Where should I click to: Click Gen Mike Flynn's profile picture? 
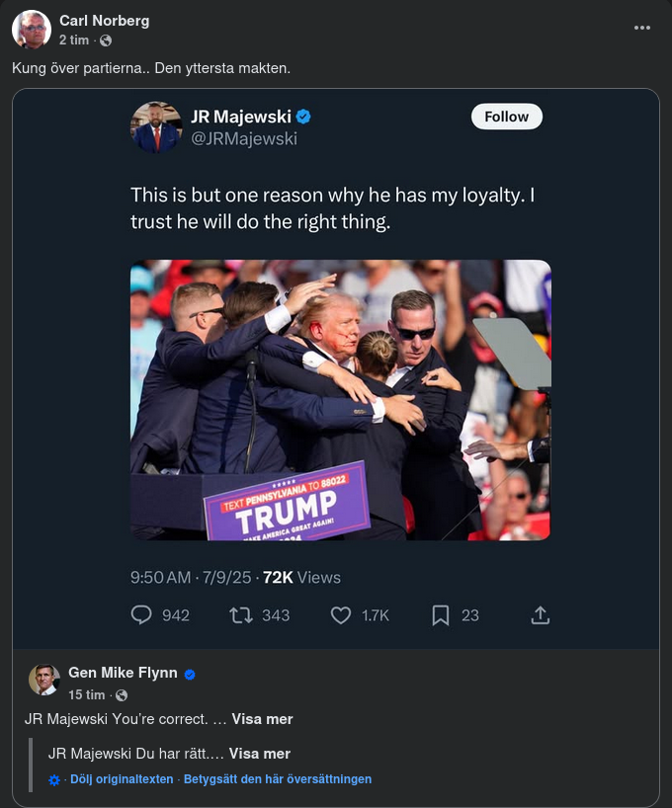click(43, 681)
